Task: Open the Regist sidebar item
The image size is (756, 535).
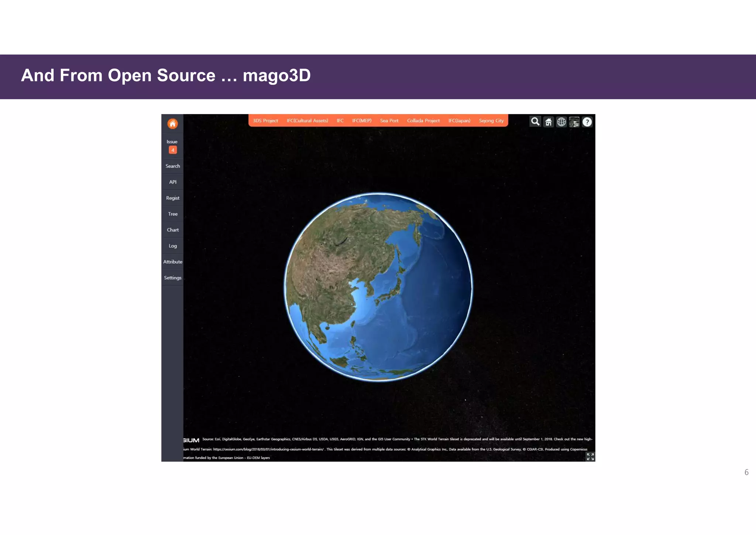Action: (172, 198)
